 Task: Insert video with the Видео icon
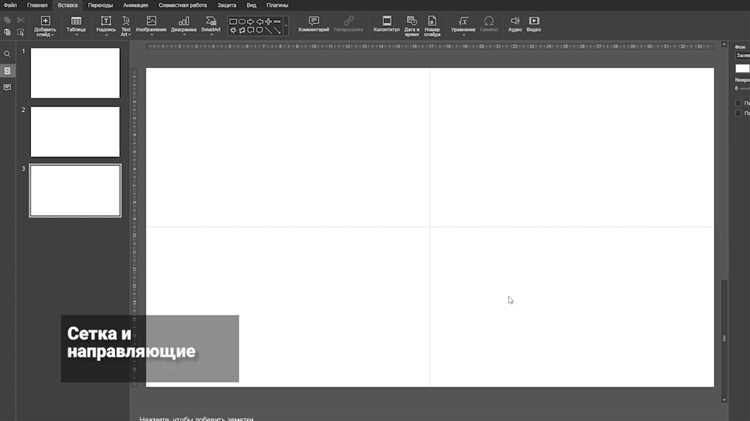tap(534, 24)
